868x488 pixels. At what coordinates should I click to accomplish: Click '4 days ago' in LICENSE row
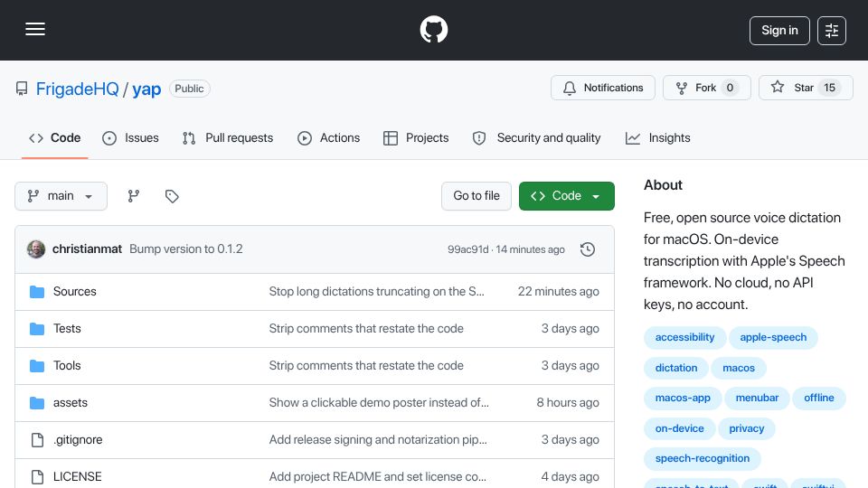tap(570, 477)
